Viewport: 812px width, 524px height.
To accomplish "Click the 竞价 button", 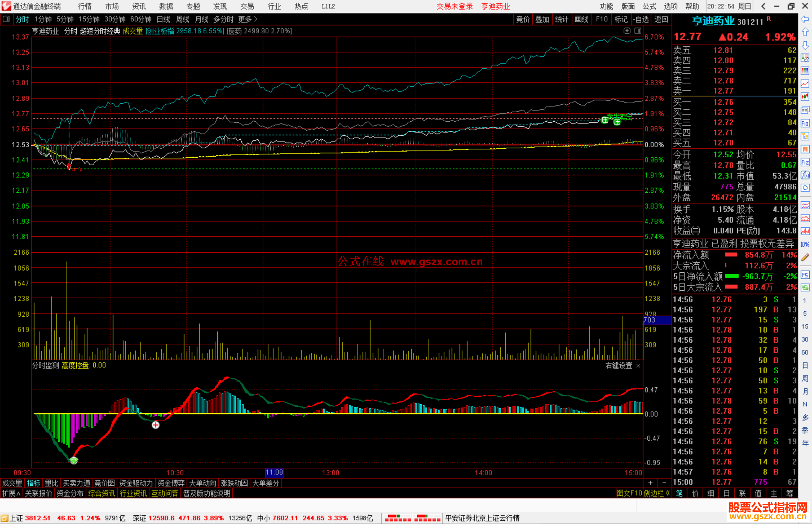I will (x=523, y=19).
